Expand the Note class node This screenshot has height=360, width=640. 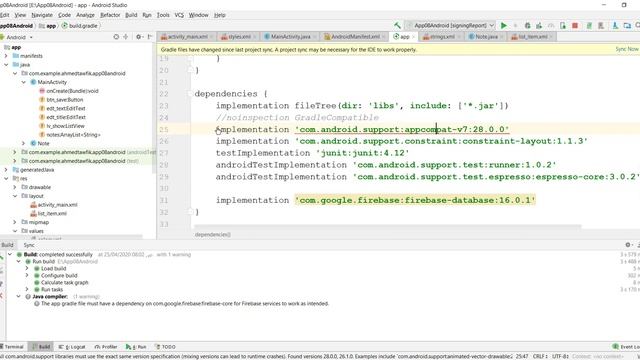click(x=23, y=143)
